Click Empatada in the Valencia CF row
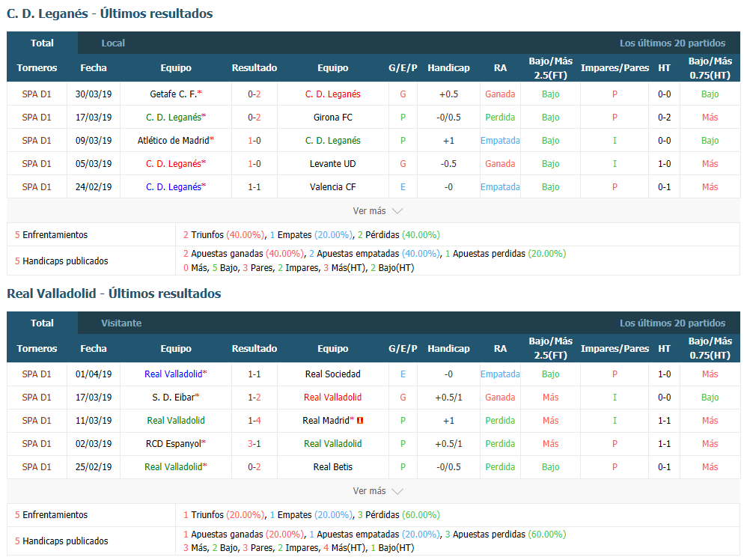The width and height of the screenshot is (747, 560). [x=500, y=187]
